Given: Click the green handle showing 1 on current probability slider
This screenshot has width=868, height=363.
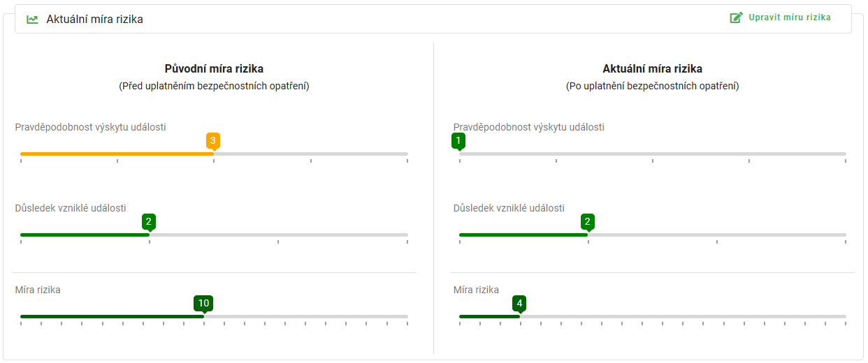Looking at the screenshot, I should (458, 142).
